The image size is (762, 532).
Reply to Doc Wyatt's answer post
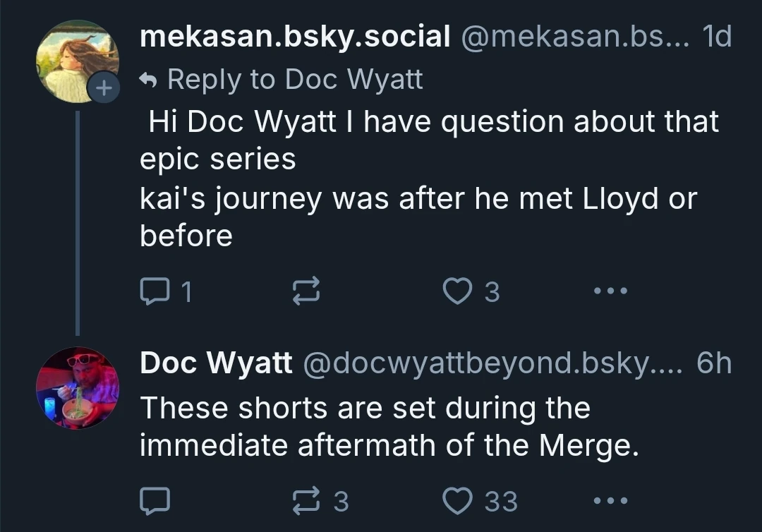[x=154, y=501]
